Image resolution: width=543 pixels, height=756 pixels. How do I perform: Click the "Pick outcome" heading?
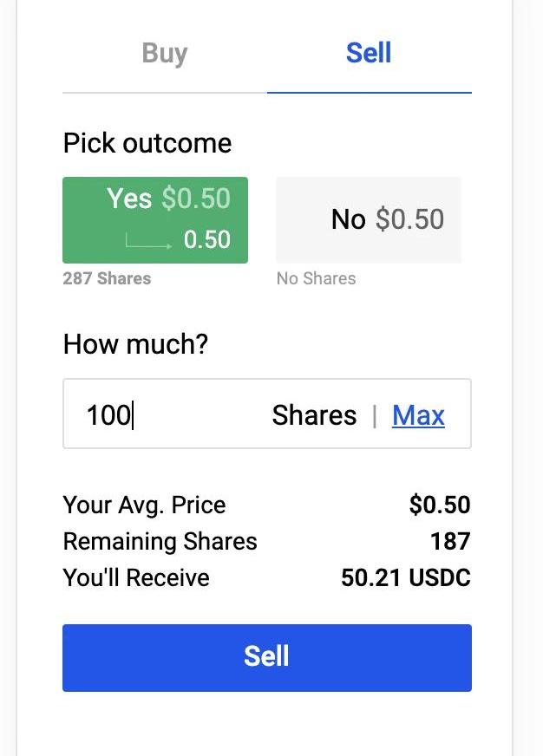[147, 143]
